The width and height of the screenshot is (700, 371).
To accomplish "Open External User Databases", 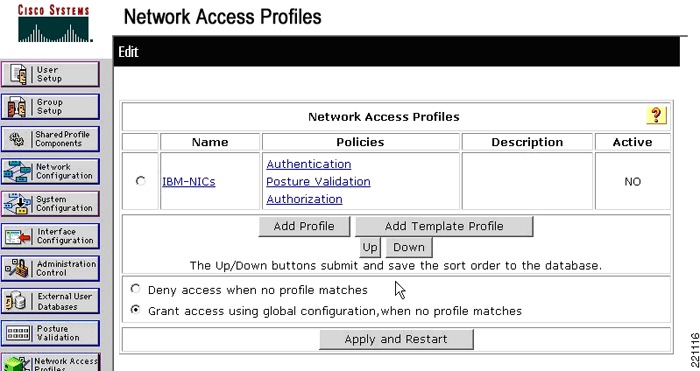I will (x=50, y=301).
